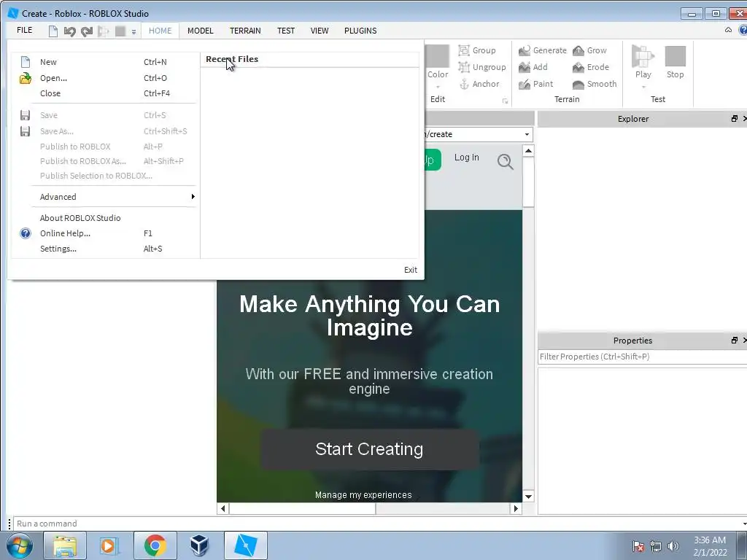Click the open folder icon beside Open...
The height and width of the screenshot is (560, 747).
tap(26, 78)
